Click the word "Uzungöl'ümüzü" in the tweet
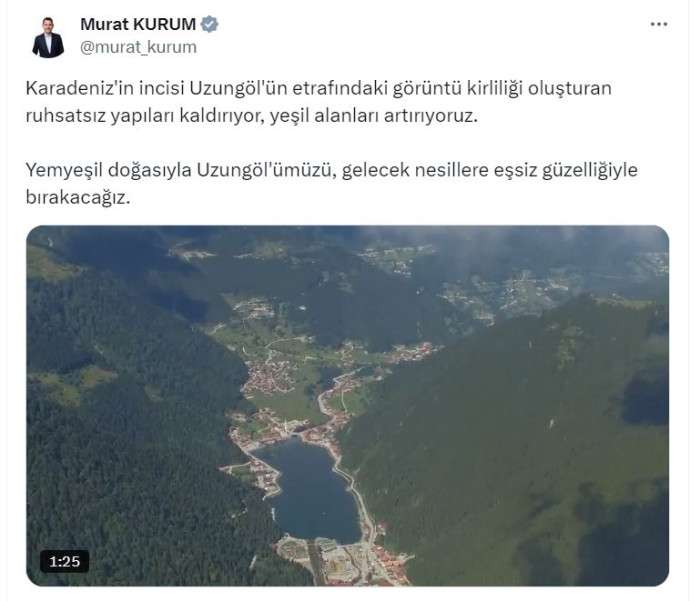Screen dimensions: 700x601 coord(267,170)
